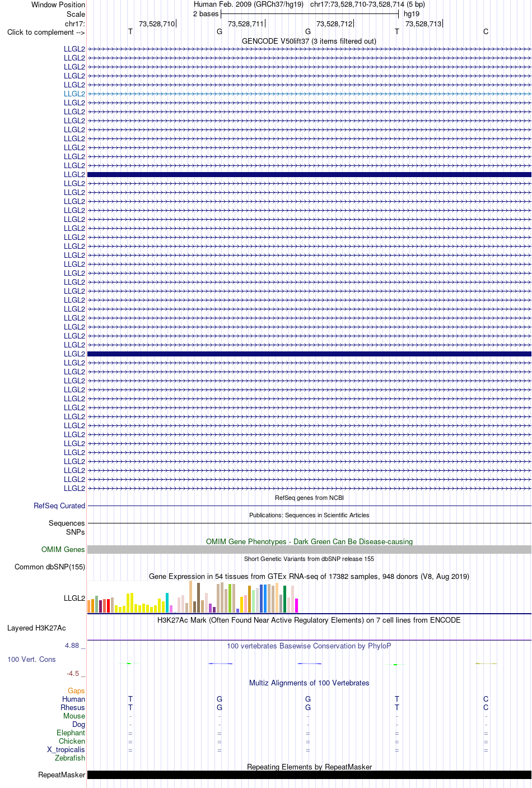Image resolution: width=532 pixels, height=788 pixels.
Task: Click the 'X_tropicalis' alignment row label
Action: 66,749
